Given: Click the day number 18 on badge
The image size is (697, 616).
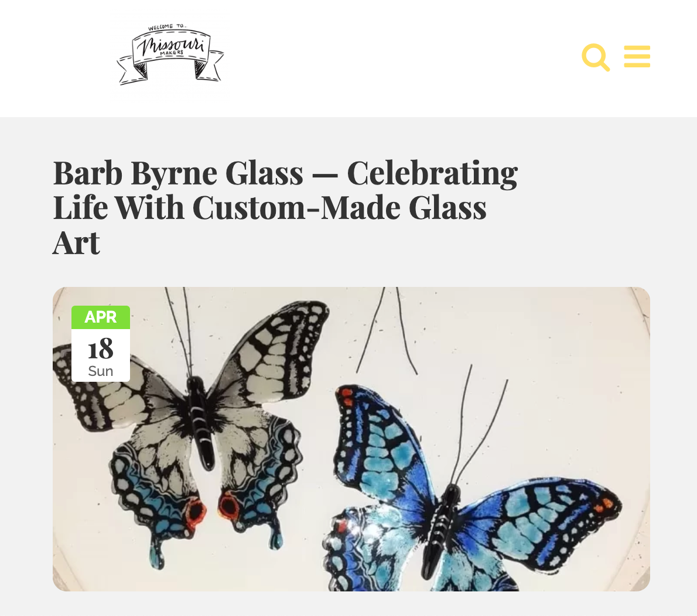Looking at the screenshot, I should pyautogui.click(x=101, y=348).
